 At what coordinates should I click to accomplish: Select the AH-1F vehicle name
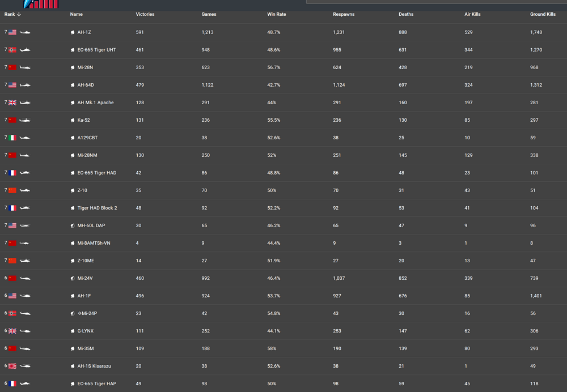(84, 296)
